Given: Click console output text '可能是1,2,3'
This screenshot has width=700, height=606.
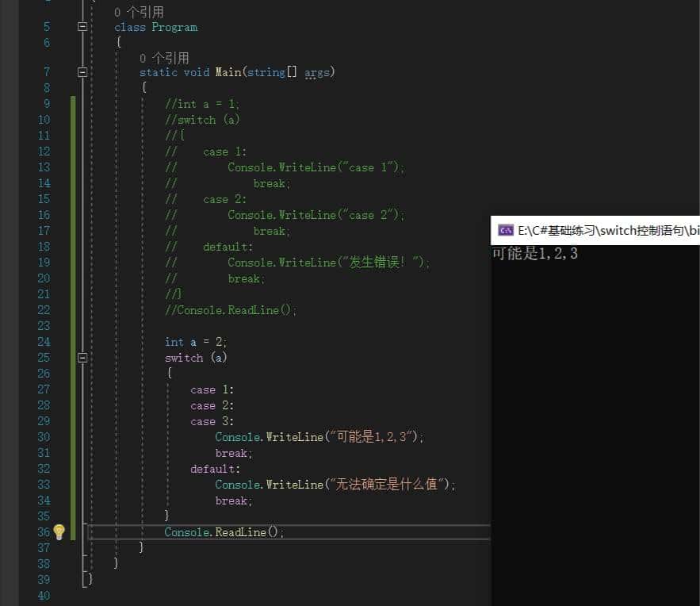Looking at the screenshot, I should coord(535,254).
